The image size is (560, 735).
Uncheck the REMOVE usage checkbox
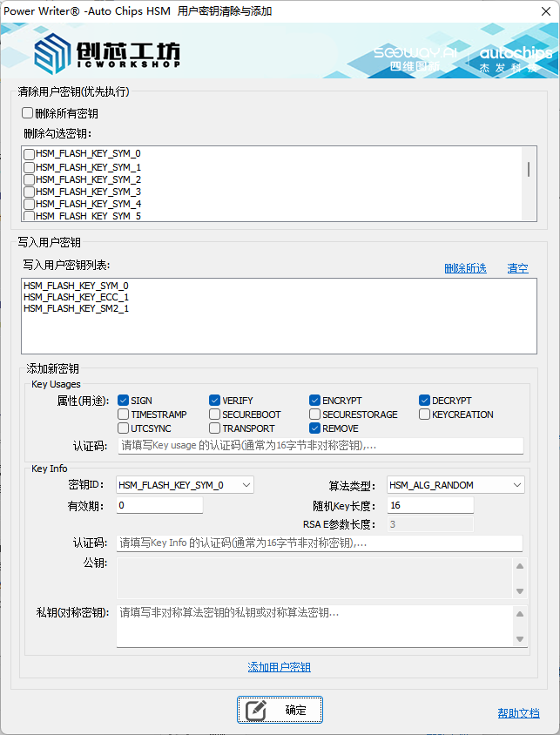(315, 428)
